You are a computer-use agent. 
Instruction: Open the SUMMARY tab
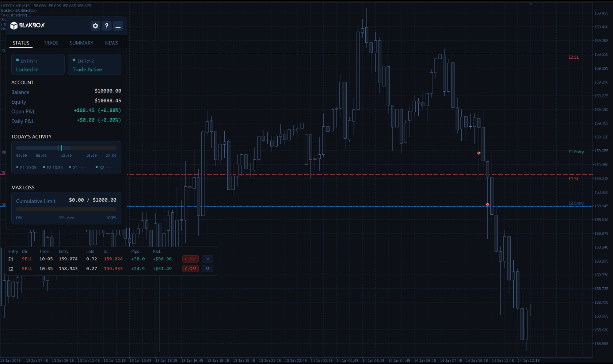(81, 43)
